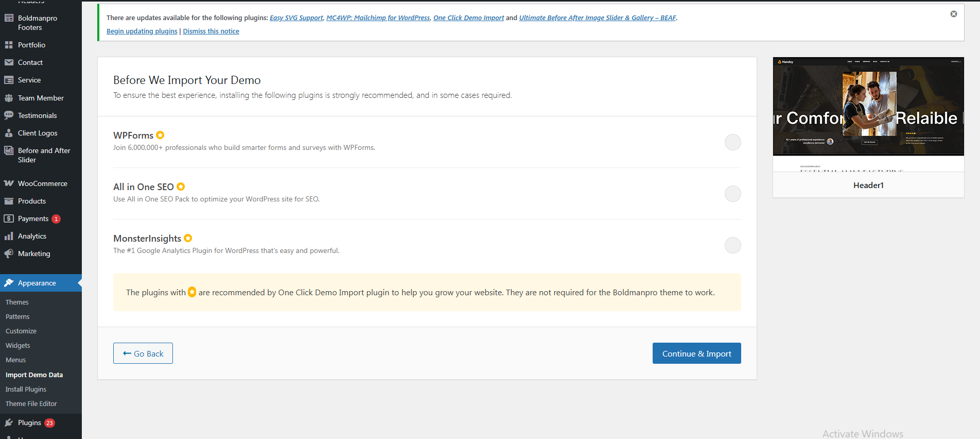980x439 pixels.
Task: Click the Go Back button
Action: click(x=143, y=353)
